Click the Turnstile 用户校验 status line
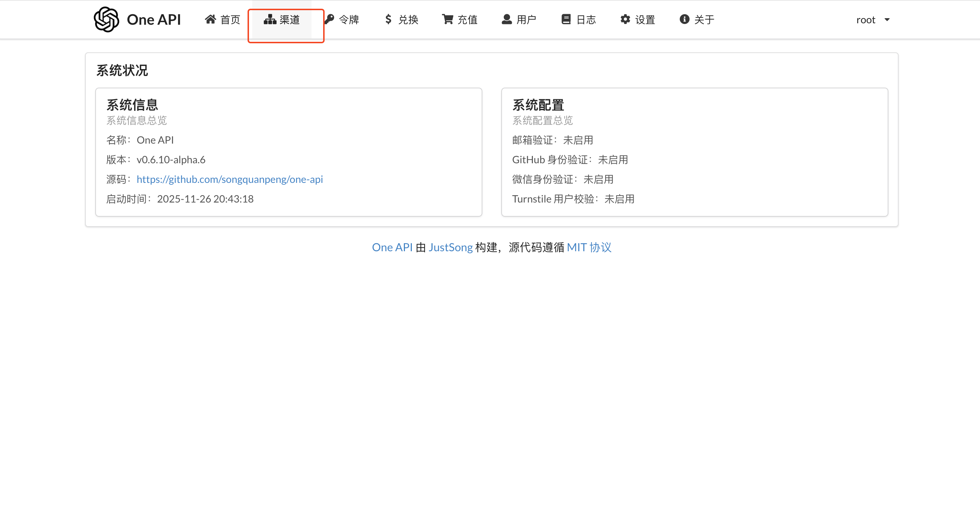This screenshot has height=509, width=980. pyautogui.click(x=573, y=199)
